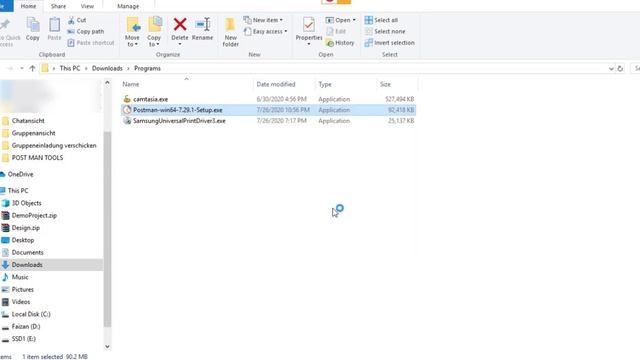Open Gruppenansicht folder in sidebar
The image size is (640, 360).
(x=33, y=133)
